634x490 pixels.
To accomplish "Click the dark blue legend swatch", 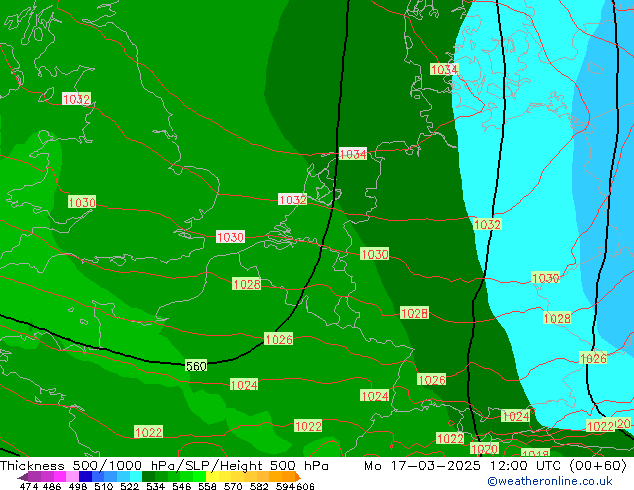I will (85, 477).
